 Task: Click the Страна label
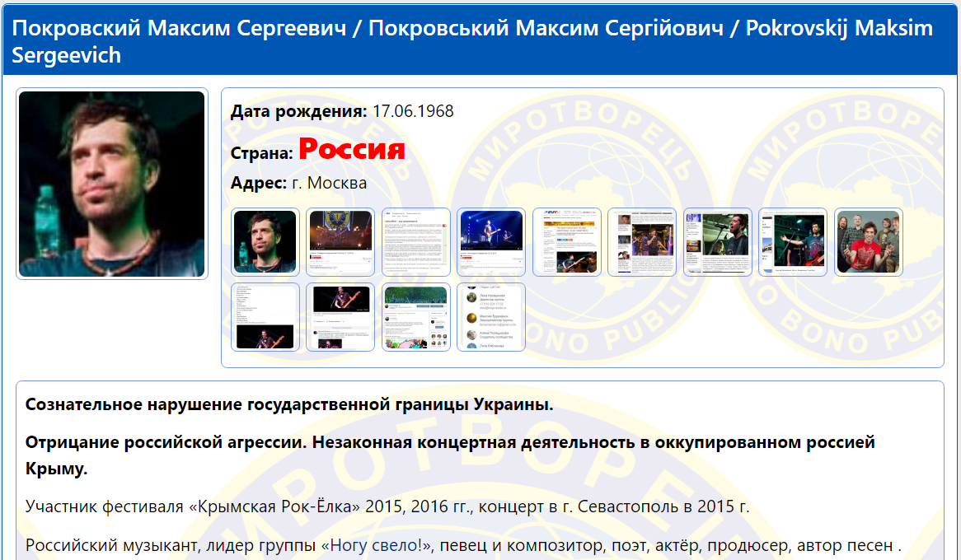pyautogui.click(x=262, y=152)
